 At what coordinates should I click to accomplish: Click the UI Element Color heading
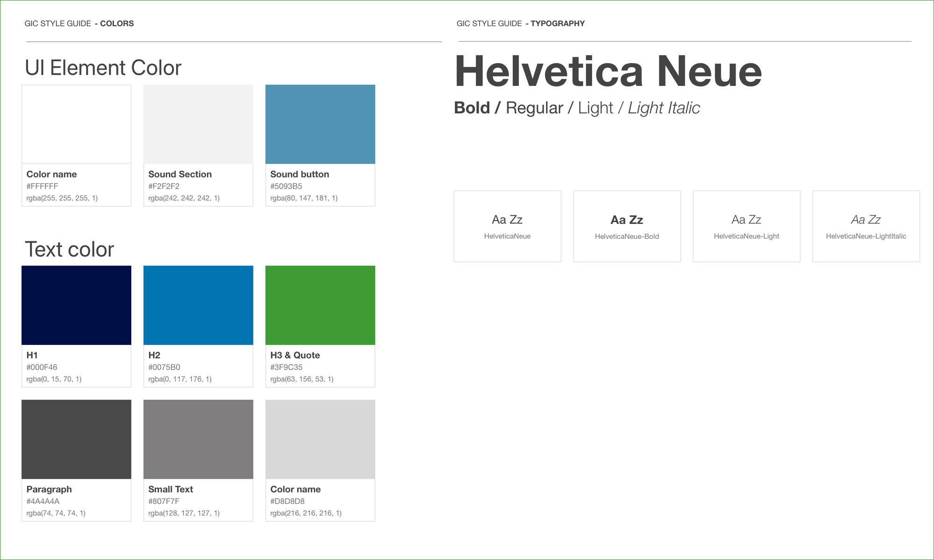point(103,68)
